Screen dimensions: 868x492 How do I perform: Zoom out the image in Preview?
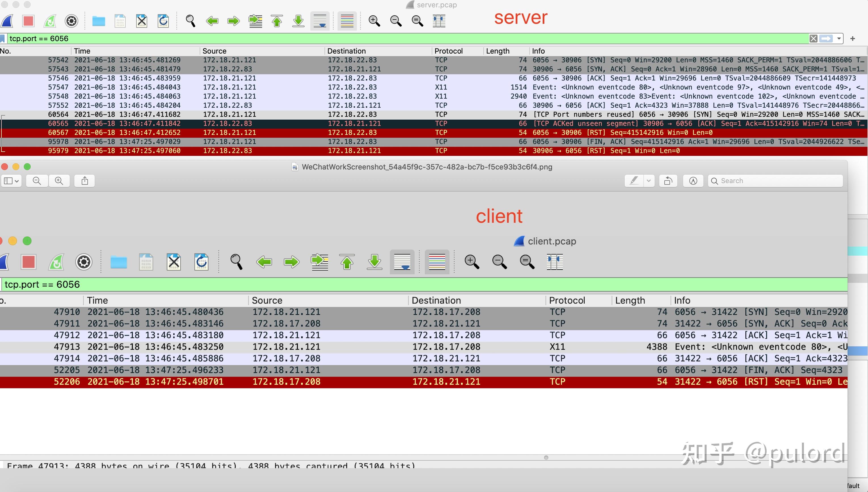pyautogui.click(x=37, y=181)
